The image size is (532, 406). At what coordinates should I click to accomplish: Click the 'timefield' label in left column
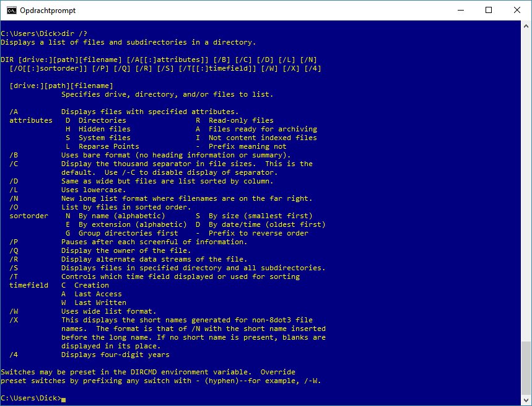coord(29,285)
